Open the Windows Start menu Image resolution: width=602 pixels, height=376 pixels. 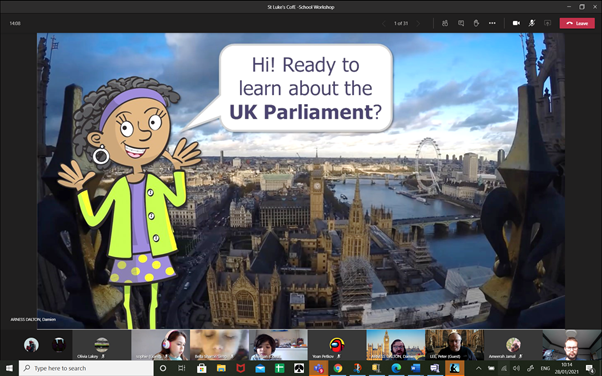click(9, 368)
